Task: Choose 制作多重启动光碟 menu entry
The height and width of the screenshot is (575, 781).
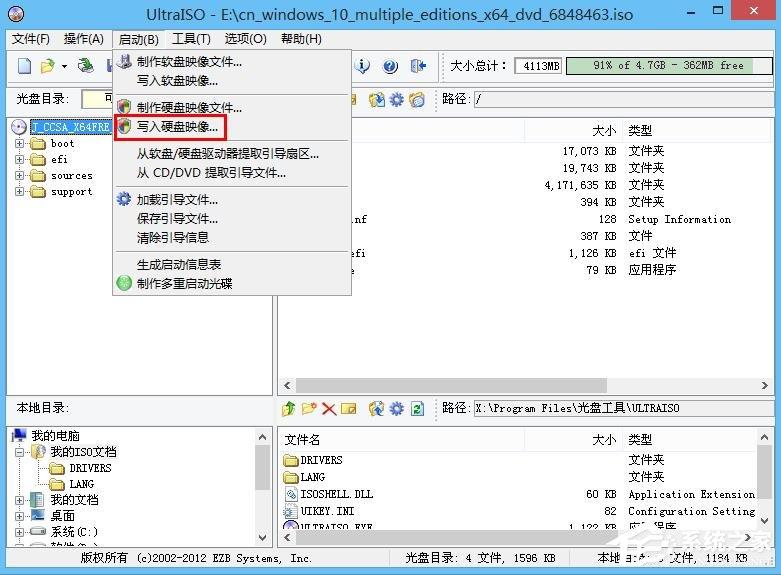Action: 184,283
